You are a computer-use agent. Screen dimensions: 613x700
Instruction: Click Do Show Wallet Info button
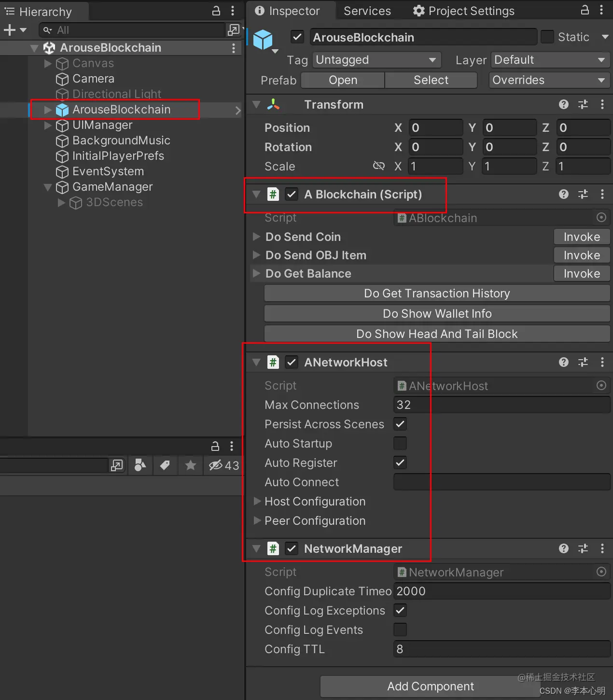pyautogui.click(x=437, y=314)
